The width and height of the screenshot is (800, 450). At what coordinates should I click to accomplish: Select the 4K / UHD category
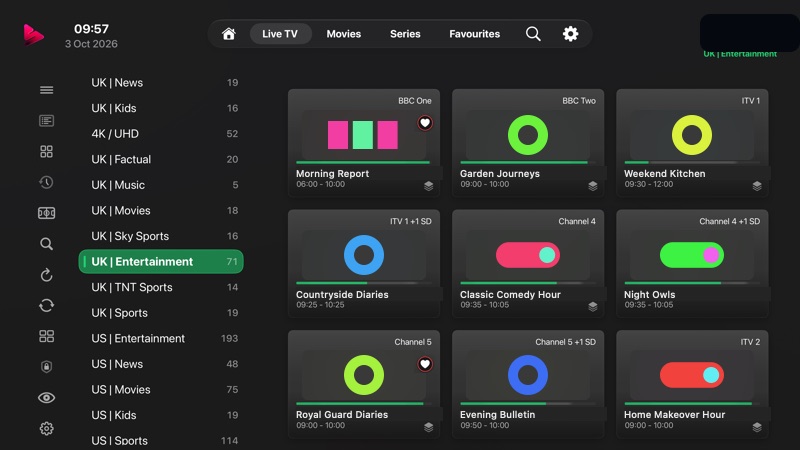pos(161,134)
